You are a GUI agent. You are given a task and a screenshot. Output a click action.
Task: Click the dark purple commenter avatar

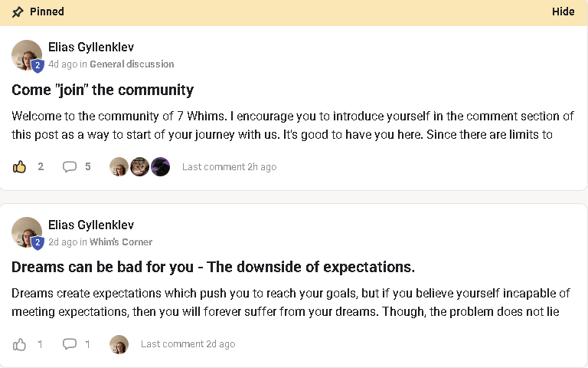point(160,166)
